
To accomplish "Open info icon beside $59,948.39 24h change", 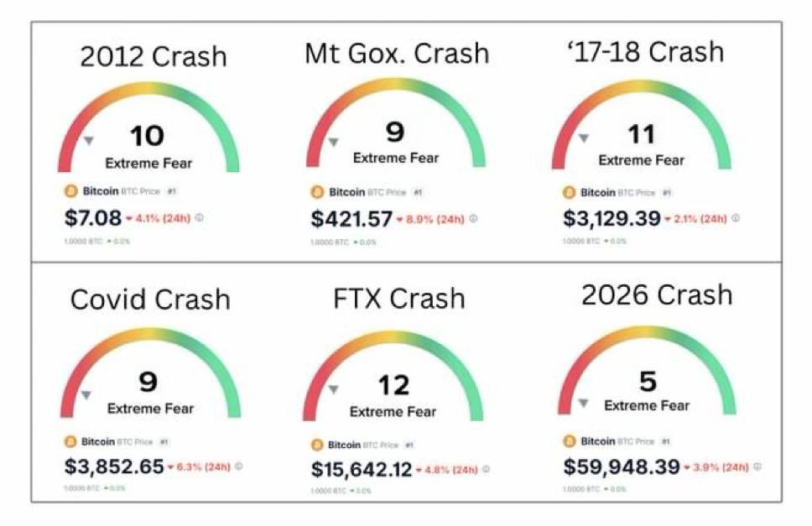I will (757, 466).
